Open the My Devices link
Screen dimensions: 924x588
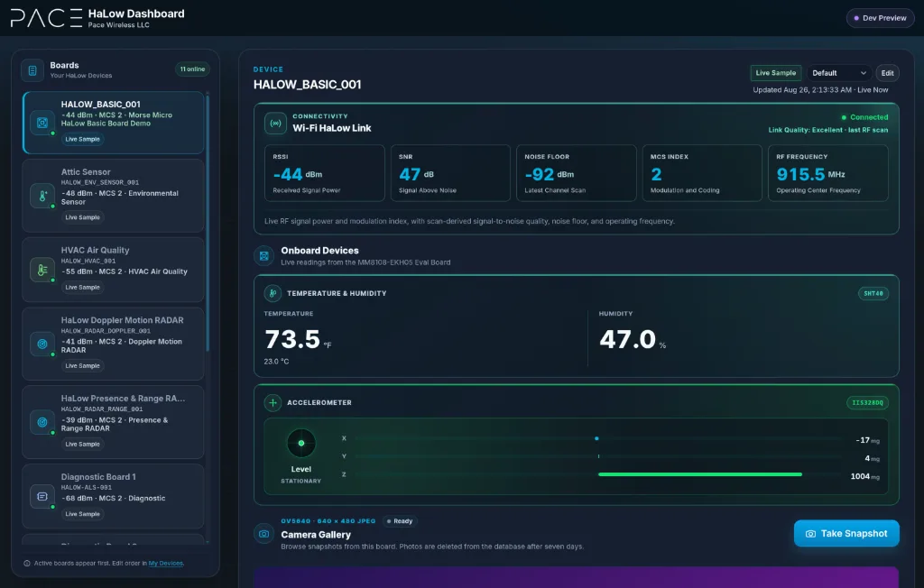click(x=166, y=564)
